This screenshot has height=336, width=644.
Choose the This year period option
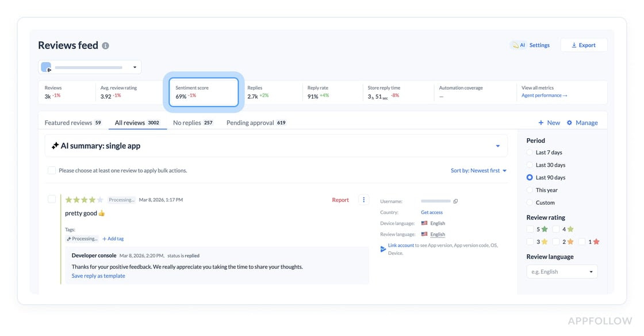tap(530, 190)
